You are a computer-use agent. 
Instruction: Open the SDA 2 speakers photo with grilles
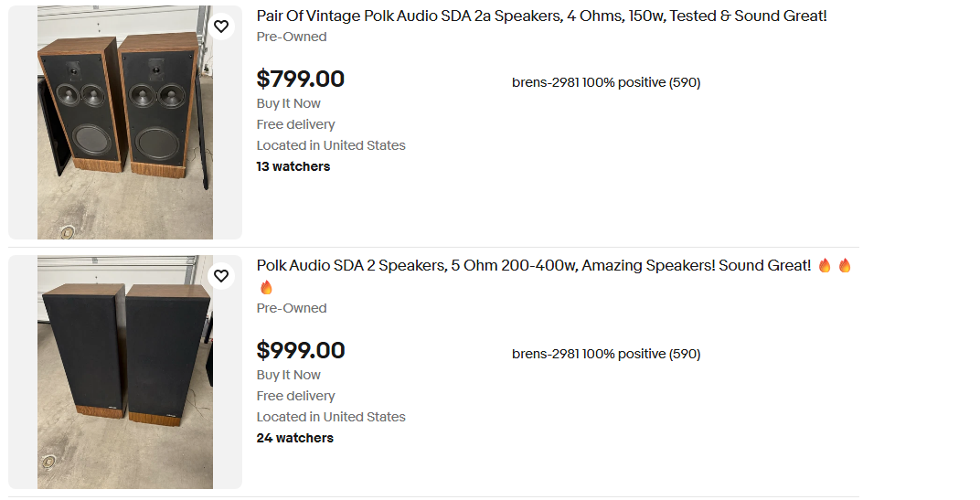click(x=125, y=372)
